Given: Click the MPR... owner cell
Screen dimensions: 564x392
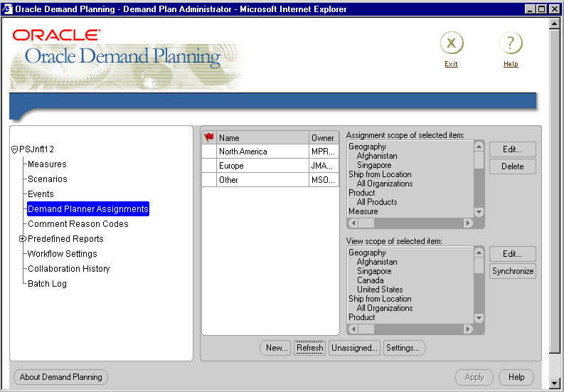Looking at the screenshot, I should tap(324, 152).
